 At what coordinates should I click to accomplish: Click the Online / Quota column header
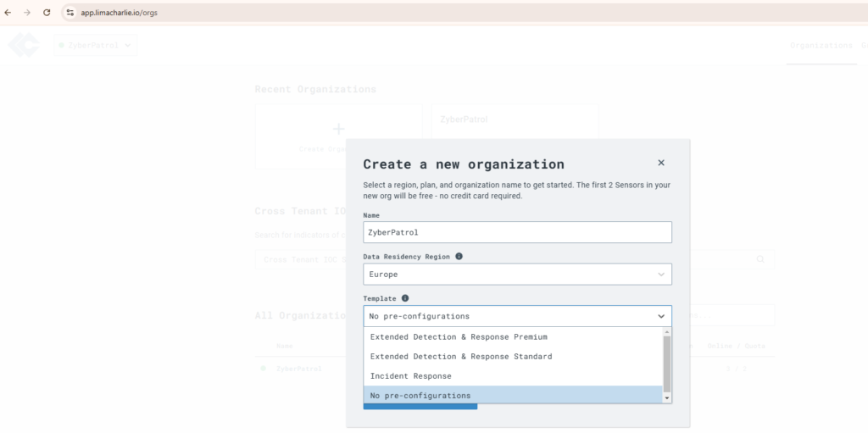tap(737, 346)
